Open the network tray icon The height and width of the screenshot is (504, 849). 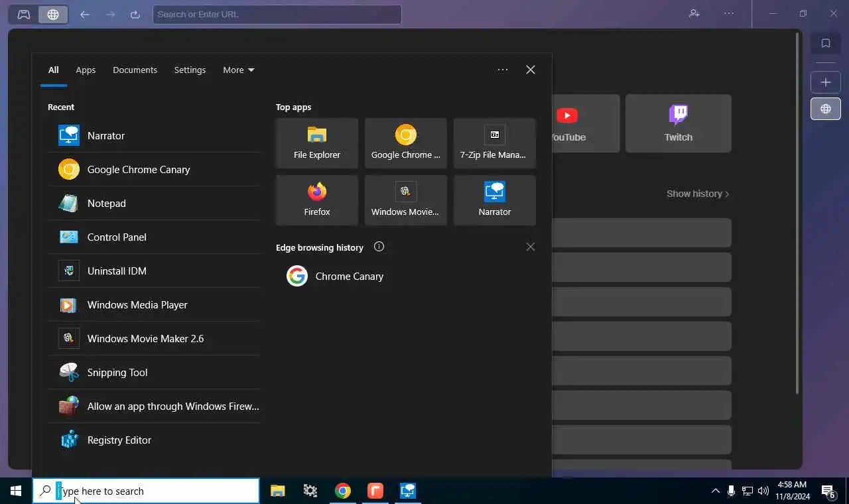point(748,491)
